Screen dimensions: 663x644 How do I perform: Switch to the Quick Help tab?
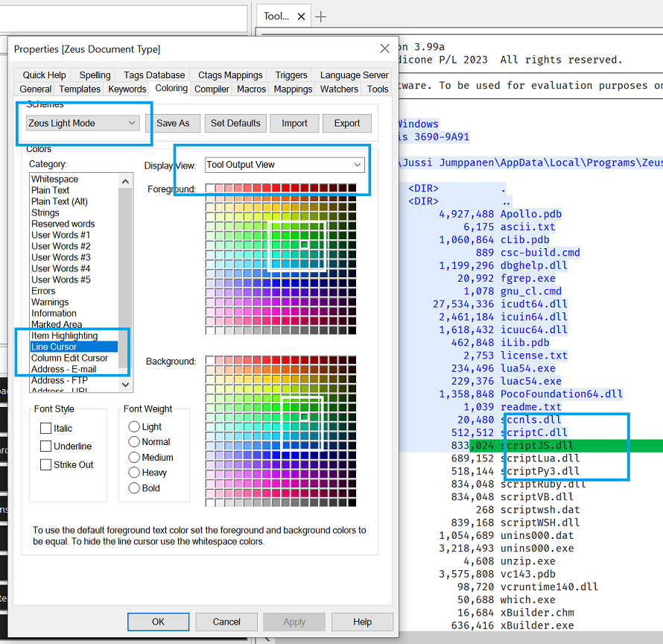coord(45,75)
